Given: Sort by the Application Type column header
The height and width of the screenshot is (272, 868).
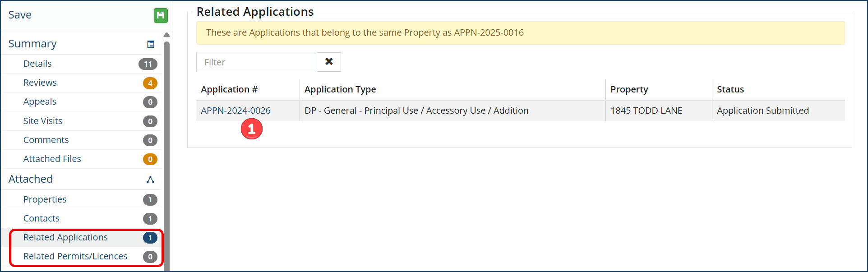Looking at the screenshot, I should click(340, 89).
